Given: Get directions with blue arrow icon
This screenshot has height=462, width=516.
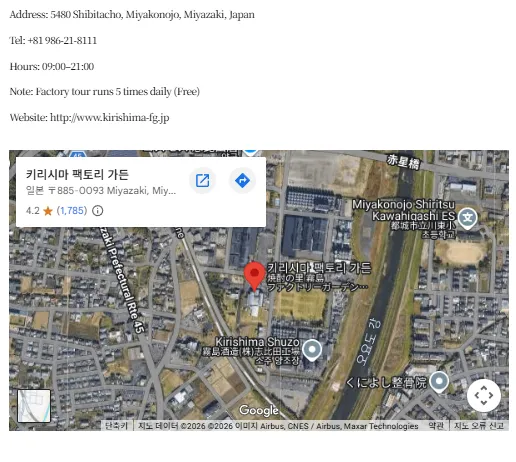Looking at the screenshot, I should (242, 180).
